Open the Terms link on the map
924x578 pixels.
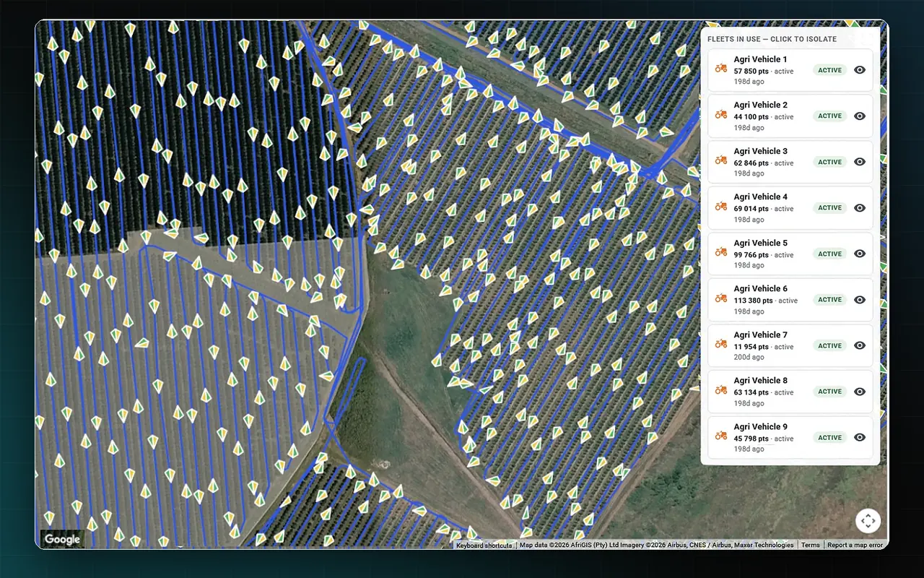pos(810,545)
